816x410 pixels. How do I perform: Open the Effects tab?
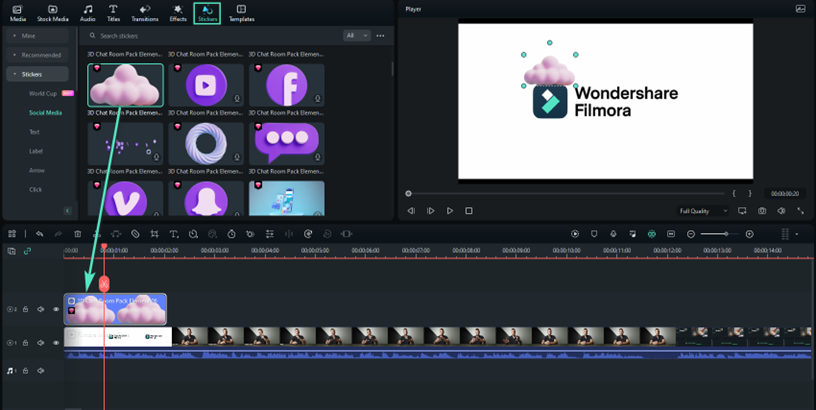tap(177, 13)
